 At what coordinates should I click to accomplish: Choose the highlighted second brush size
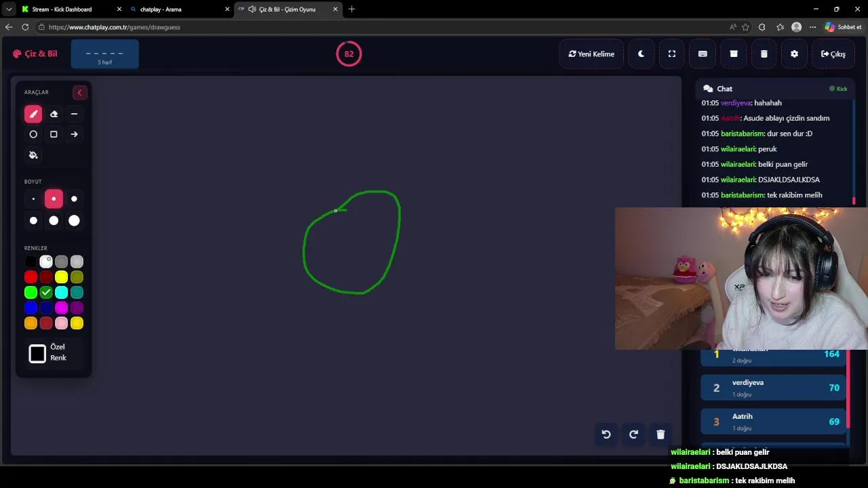click(54, 199)
